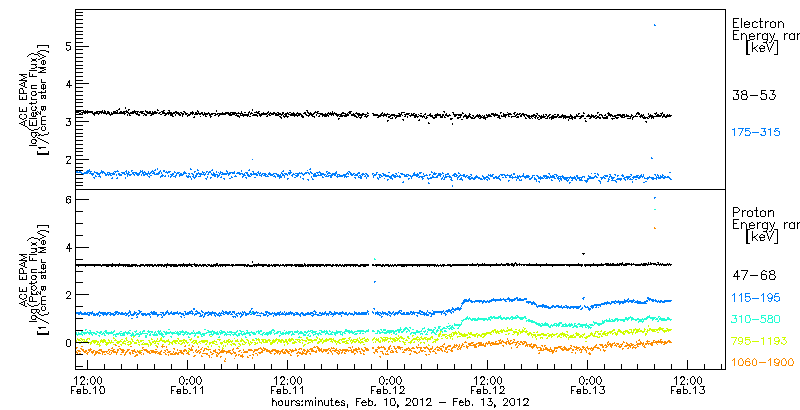Screen dimensions: 800x410
Task: Click the teal 310-580 proton energy label
Action: (x=756, y=320)
